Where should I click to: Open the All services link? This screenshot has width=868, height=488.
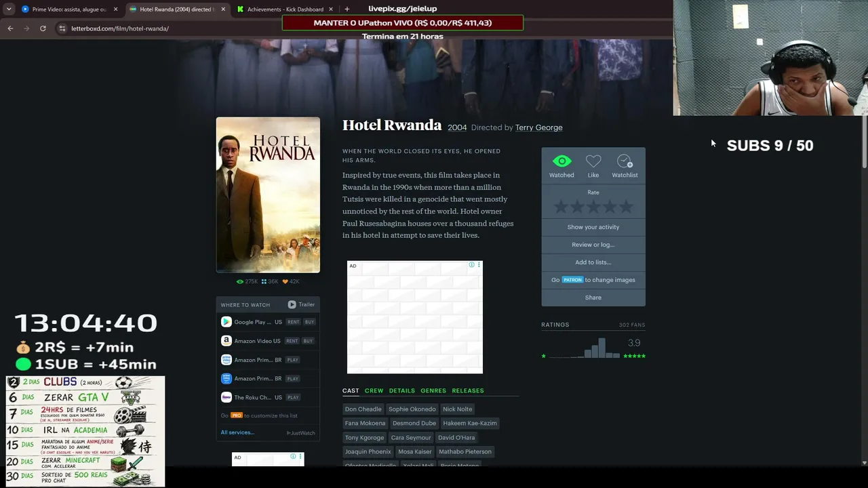[x=237, y=432]
